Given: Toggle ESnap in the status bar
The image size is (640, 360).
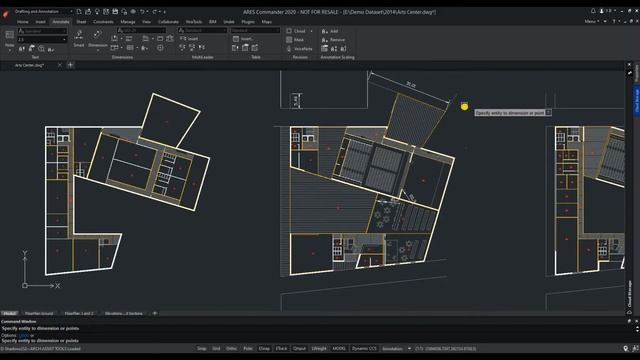Looking at the screenshot, I should coord(264,349).
